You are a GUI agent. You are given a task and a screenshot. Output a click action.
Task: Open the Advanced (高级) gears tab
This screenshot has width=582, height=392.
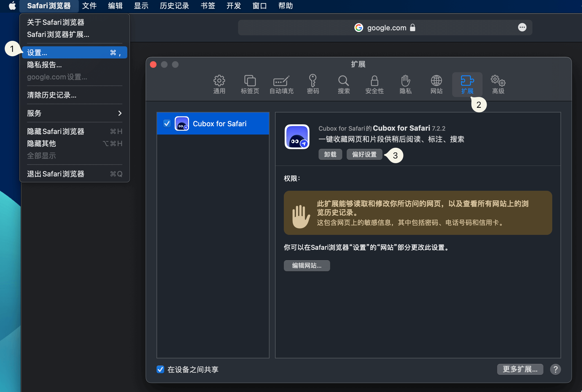[x=498, y=84]
